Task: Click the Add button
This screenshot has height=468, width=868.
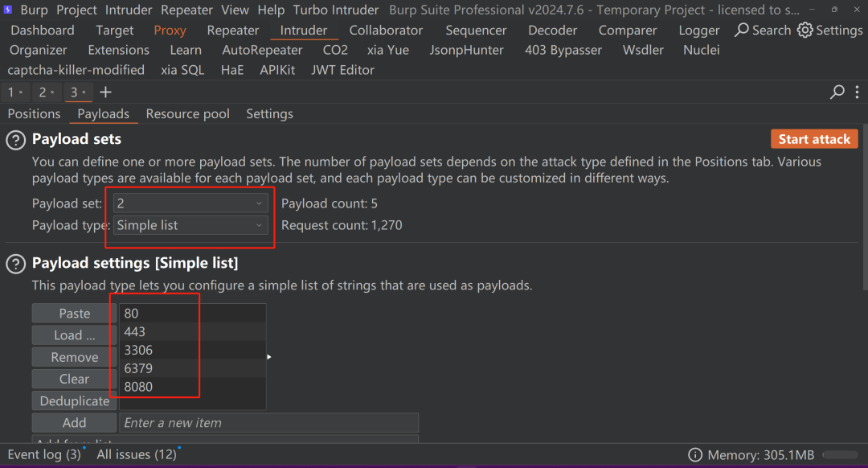Action: 74,423
